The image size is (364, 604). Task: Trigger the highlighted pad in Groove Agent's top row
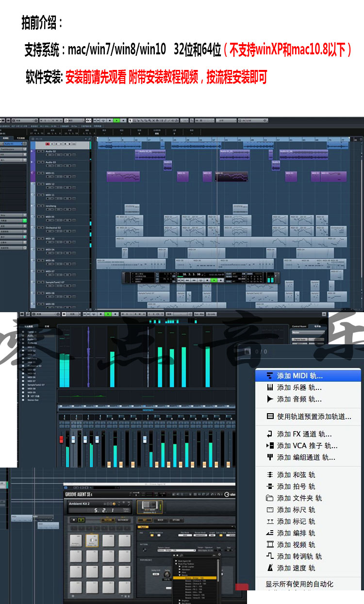pyautogui.click(x=92, y=540)
